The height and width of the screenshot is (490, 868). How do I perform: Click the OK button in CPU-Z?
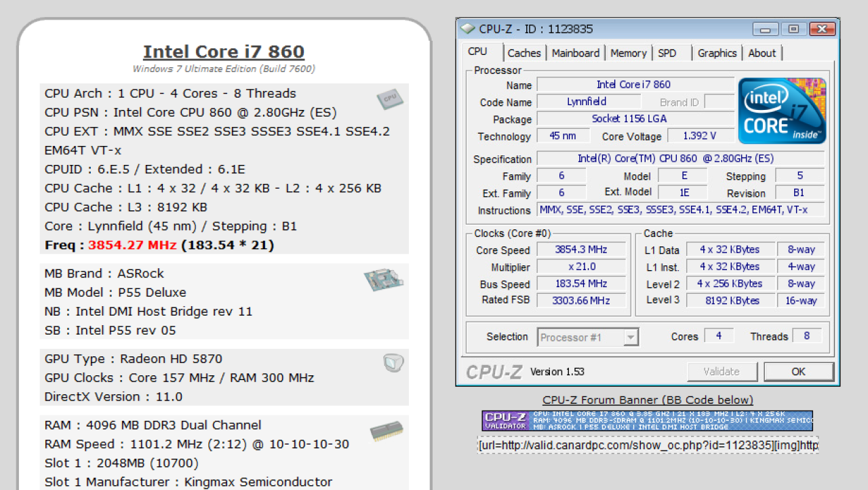pyautogui.click(x=798, y=371)
